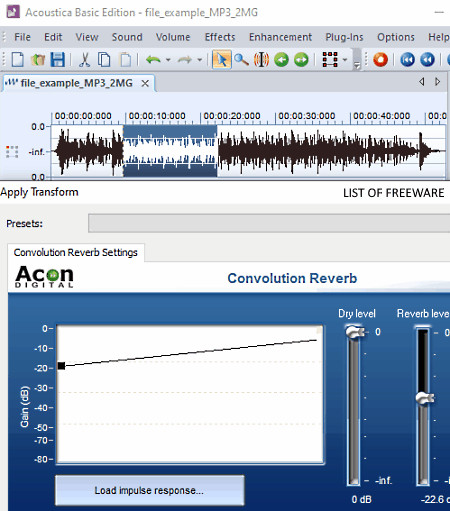This screenshot has height=511, width=450.
Task: Click the 00:00:10:000 timeline marker
Action: pyautogui.click(x=157, y=116)
